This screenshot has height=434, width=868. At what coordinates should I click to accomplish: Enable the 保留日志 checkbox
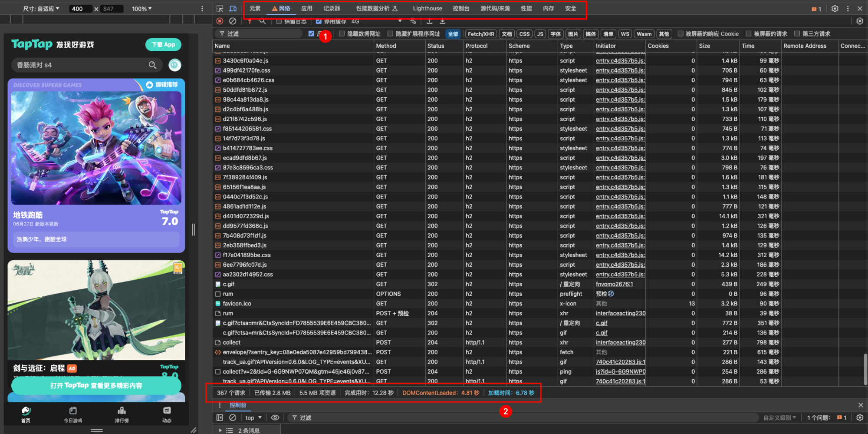[279, 21]
